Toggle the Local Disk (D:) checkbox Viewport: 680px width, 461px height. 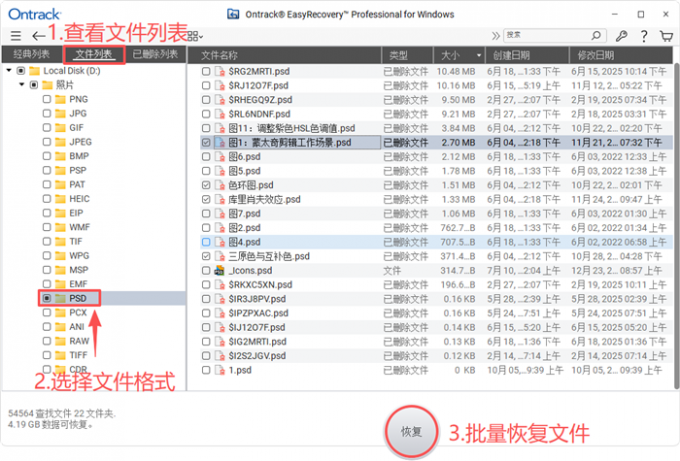pos(20,71)
